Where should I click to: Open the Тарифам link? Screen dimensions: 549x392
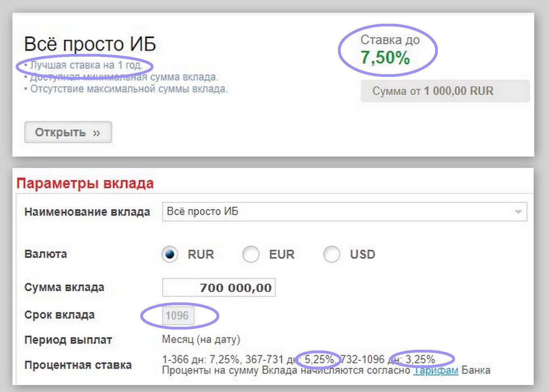click(435, 370)
